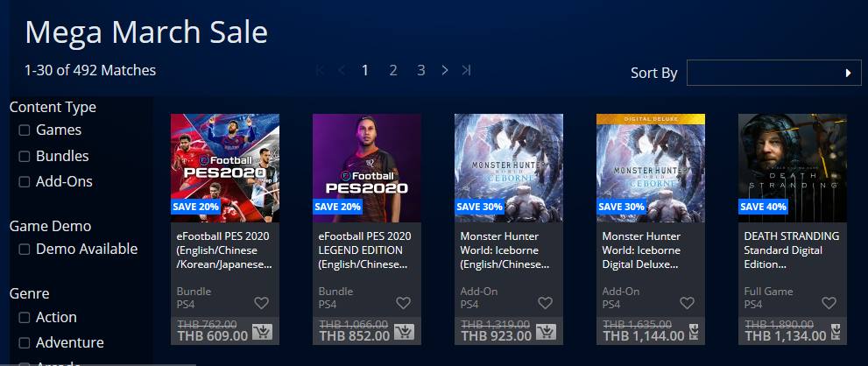Go to last page arrow icon
This screenshot has height=366, width=868.
point(466,70)
